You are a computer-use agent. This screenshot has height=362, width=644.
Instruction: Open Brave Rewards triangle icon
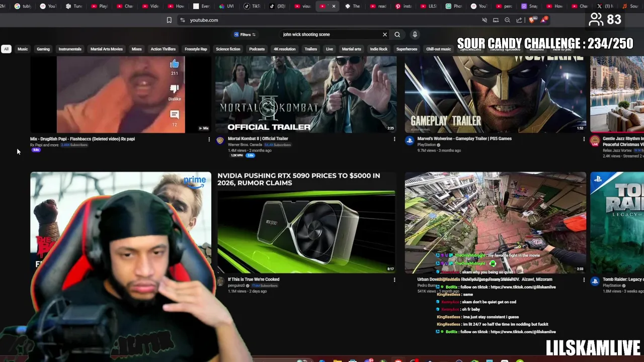click(544, 20)
